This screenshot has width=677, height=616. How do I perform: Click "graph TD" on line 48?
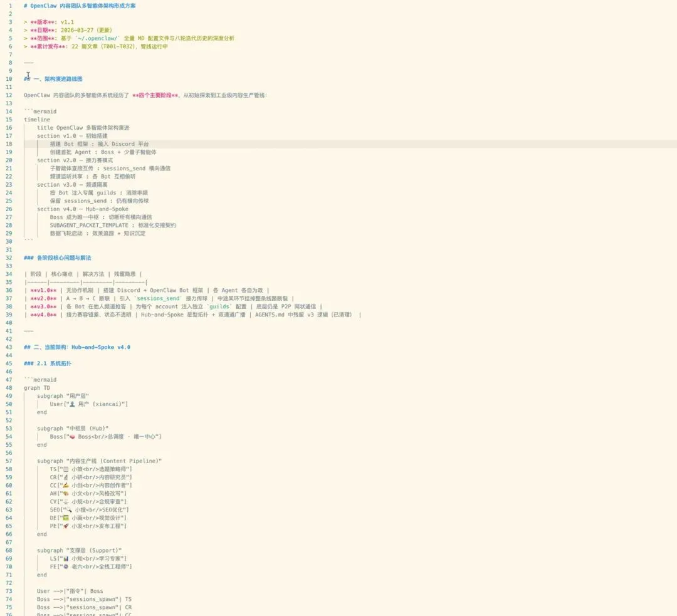(x=37, y=388)
